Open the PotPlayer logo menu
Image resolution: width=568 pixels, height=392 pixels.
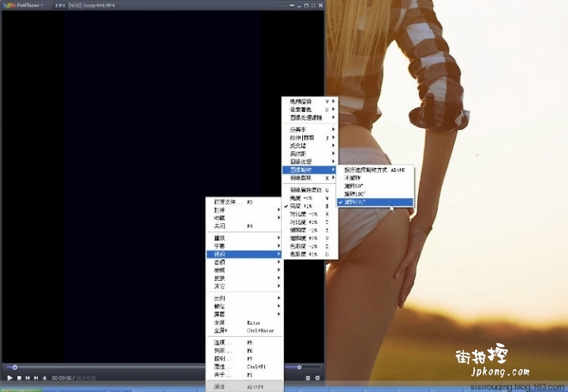pos(23,6)
